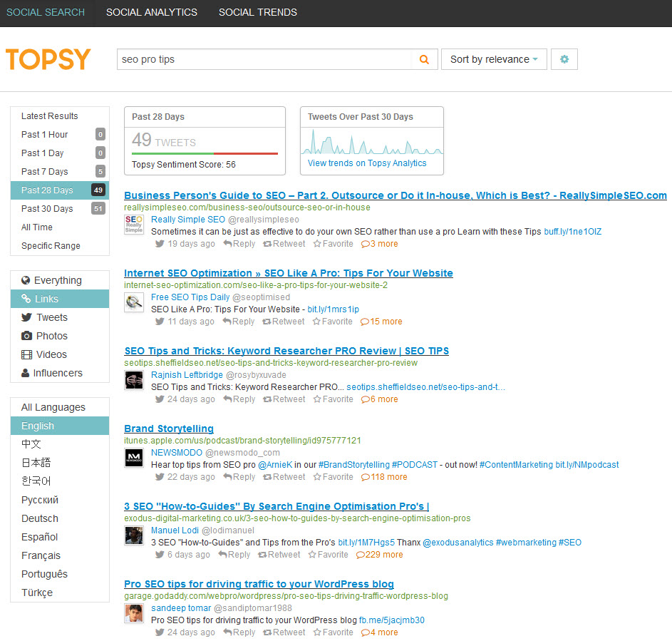
Task: Filter by Past 7 Days
Action: [60, 172]
